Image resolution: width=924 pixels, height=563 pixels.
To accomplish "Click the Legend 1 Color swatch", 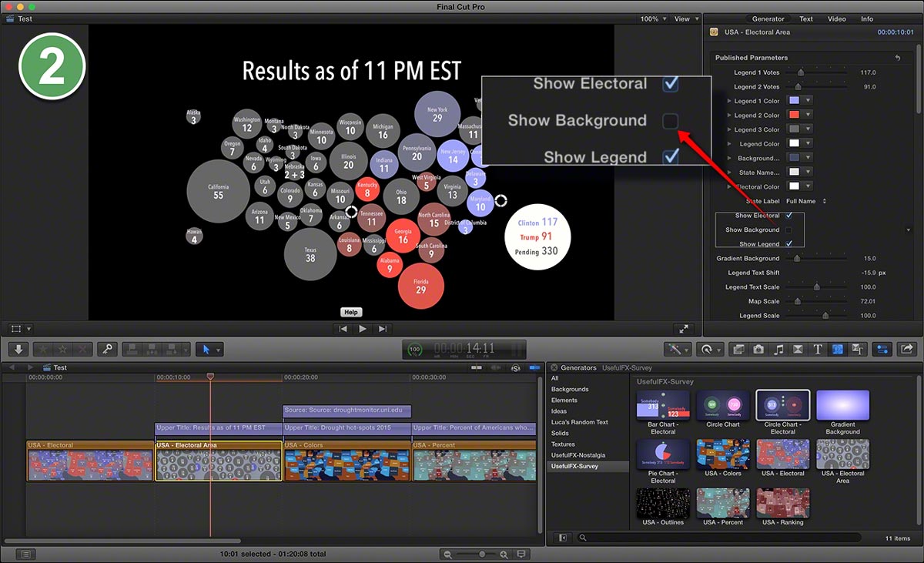I will click(793, 101).
